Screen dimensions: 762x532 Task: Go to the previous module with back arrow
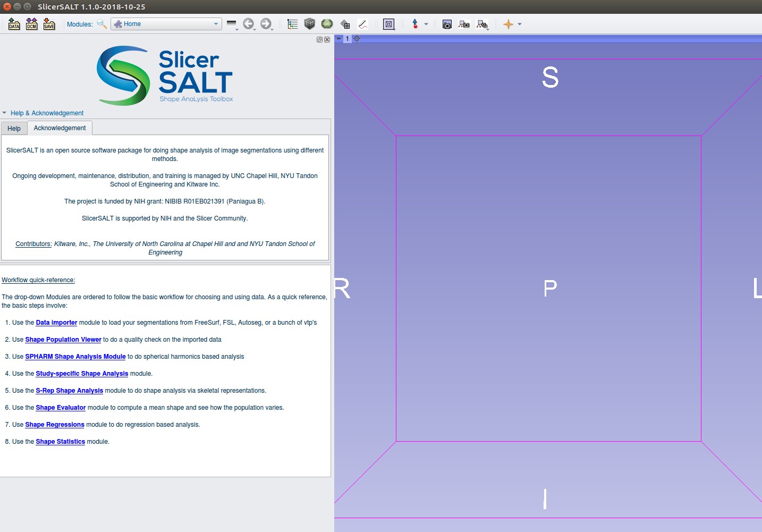click(249, 24)
